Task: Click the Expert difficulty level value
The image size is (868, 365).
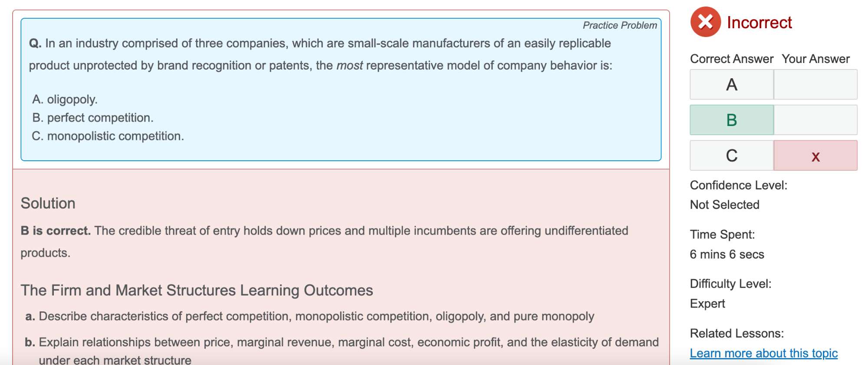Action: pyautogui.click(x=707, y=304)
